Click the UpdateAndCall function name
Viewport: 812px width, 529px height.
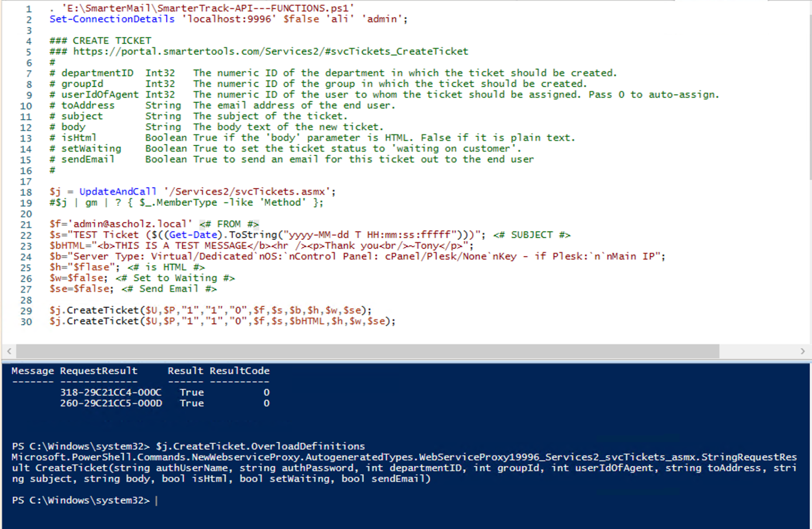coord(117,192)
